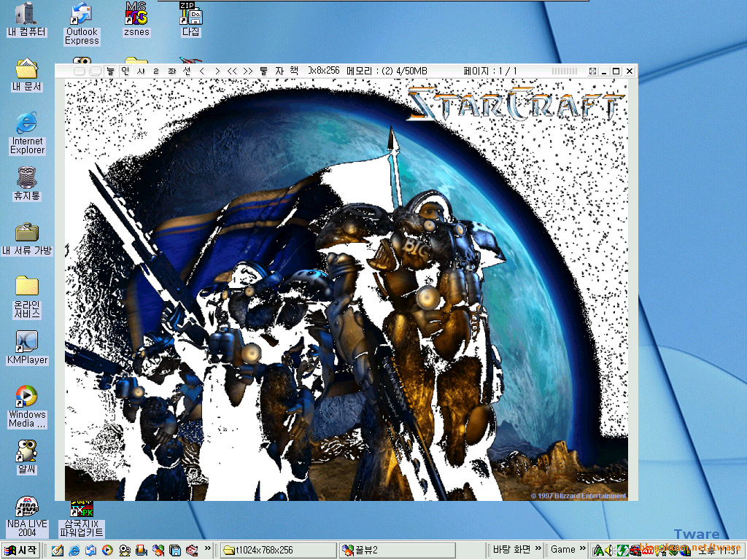Click the 선 toolbar item in viewer
The image size is (747, 560).
coord(187,71)
